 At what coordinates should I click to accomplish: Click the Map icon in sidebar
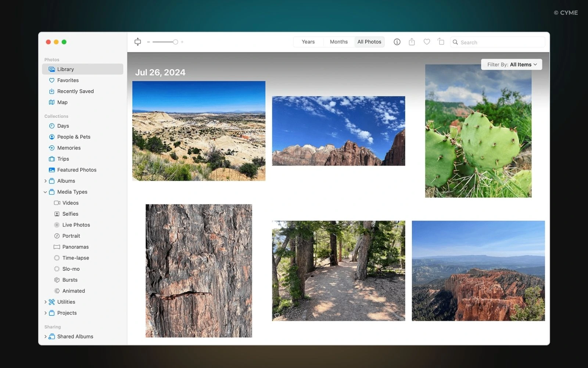tap(52, 102)
